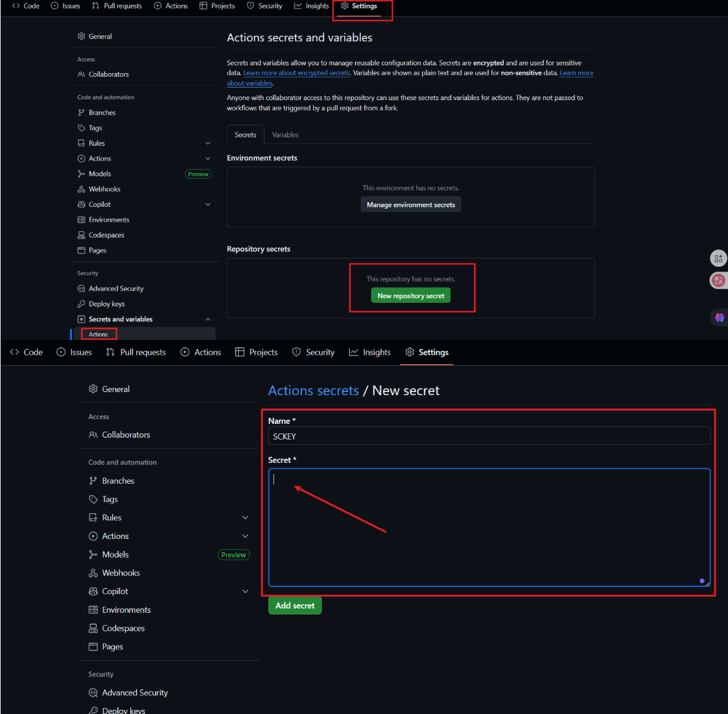
Task: Click Projects table icon in upper navigation
Action: pos(203,6)
